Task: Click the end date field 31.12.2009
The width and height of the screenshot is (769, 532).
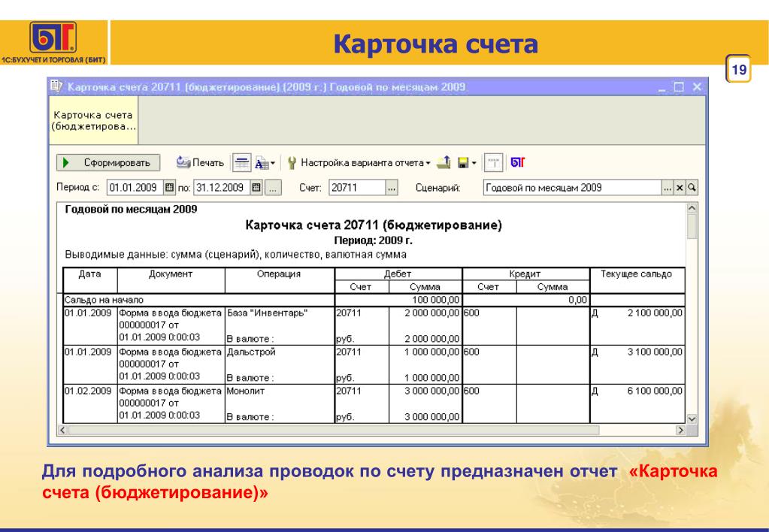Action: click(223, 187)
